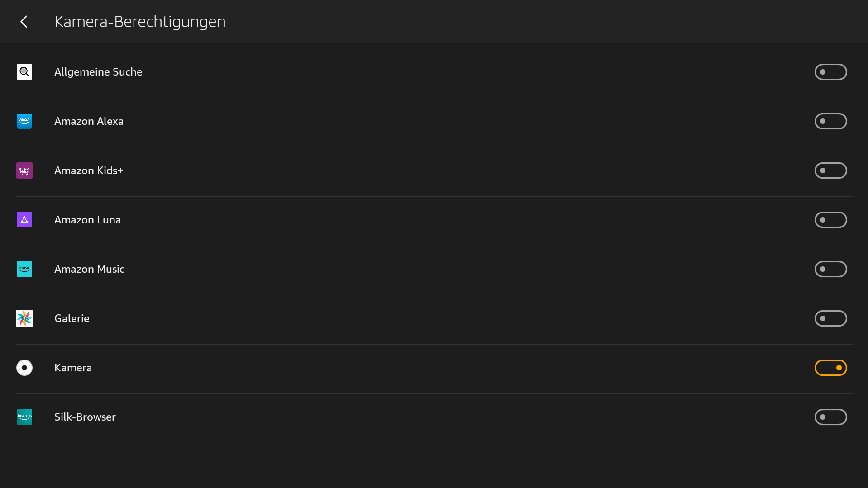Click the Allgemeine Suche magnifier icon
This screenshot has height=488, width=868.
click(x=24, y=72)
